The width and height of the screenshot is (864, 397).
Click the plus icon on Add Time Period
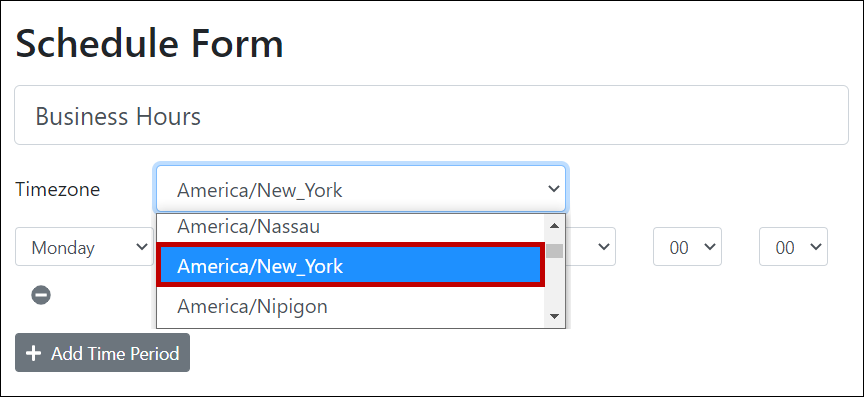coord(34,353)
